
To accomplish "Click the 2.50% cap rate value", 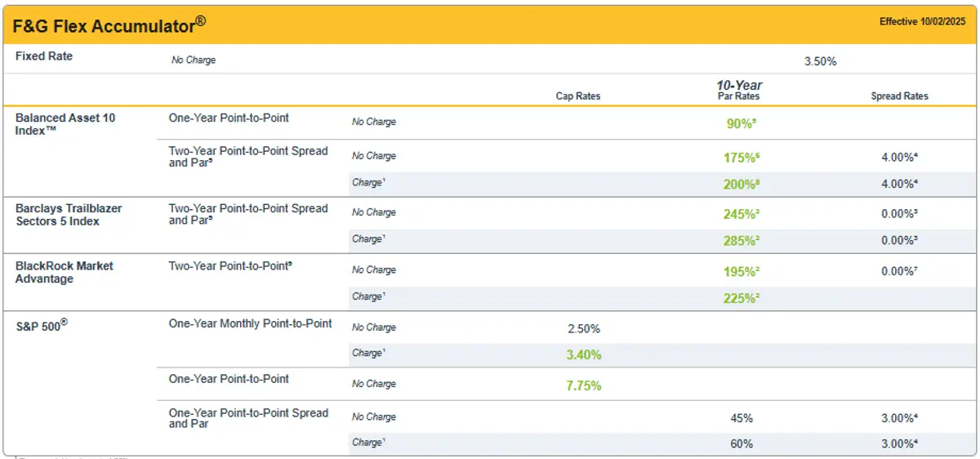I will tap(584, 329).
